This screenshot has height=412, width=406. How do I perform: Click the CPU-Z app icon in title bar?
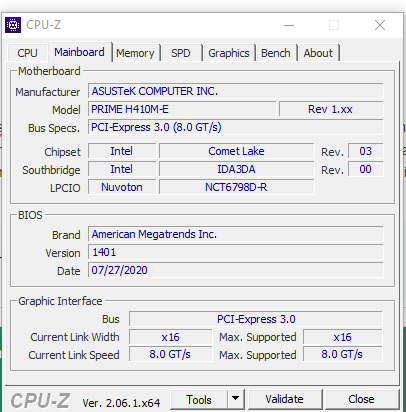tap(13, 25)
